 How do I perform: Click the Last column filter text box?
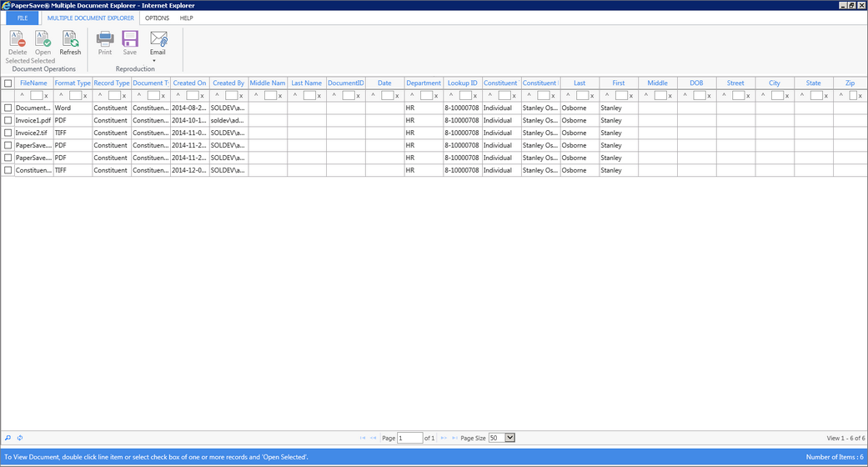point(582,96)
